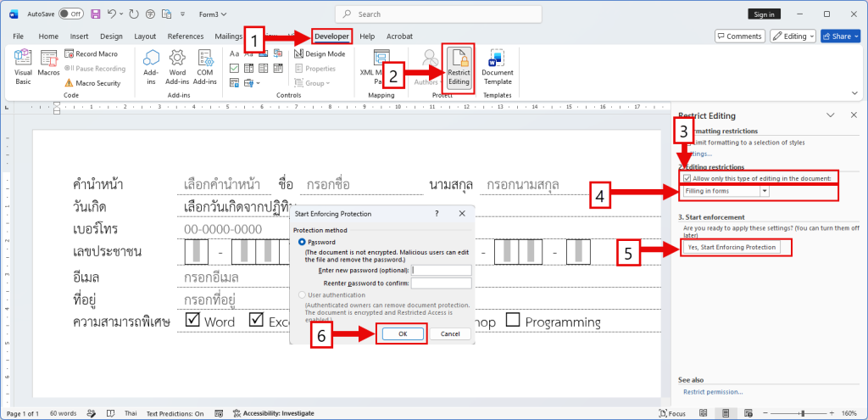This screenshot has width=868, height=420.
Task: Switch to Read Mode view in status bar
Action: tap(703, 413)
